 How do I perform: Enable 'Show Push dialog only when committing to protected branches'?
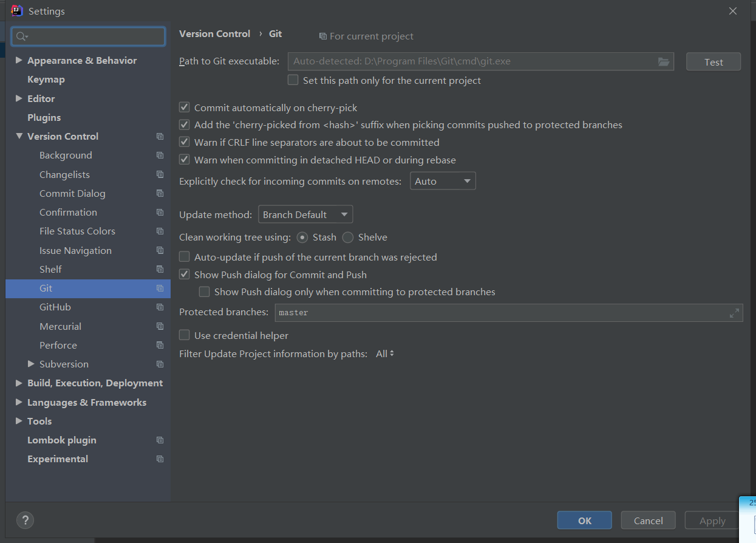pos(205,292)
